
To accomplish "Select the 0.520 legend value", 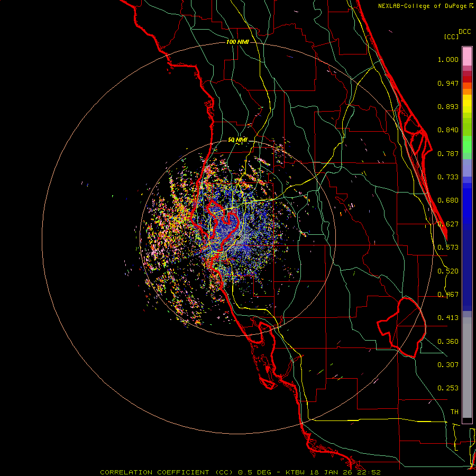I will 448,271.
